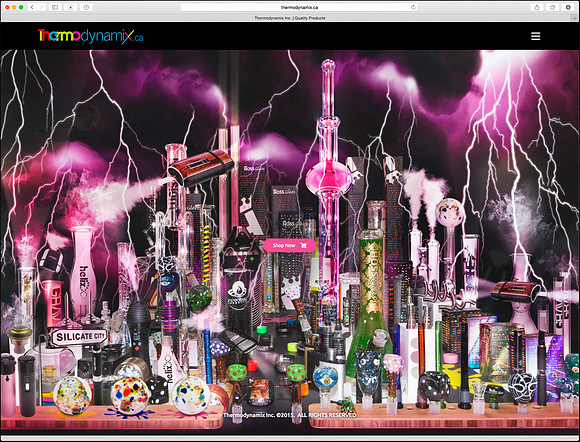Open the hamburger navigation menu
This screenshot has width=580, height=442.
click(x=536, y=36)
